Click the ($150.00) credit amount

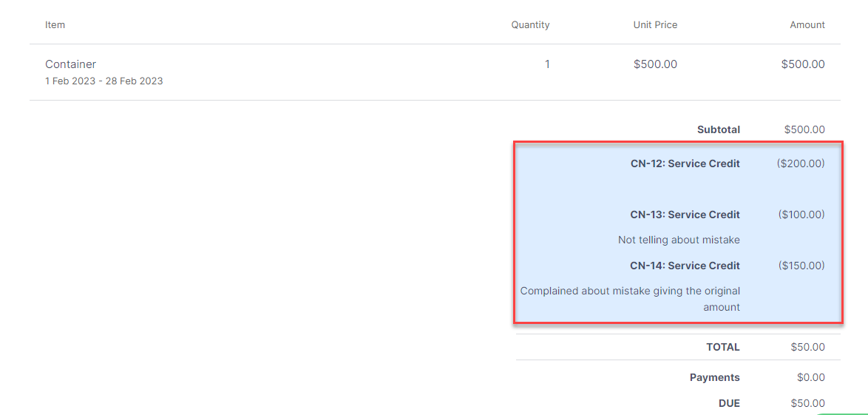pos(801,266)
